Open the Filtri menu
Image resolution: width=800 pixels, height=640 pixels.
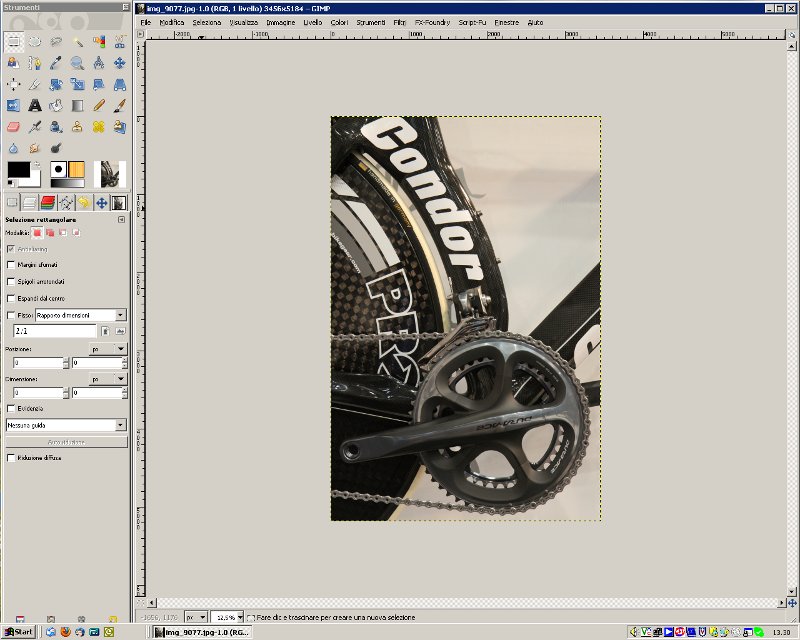(x=400, y=21)
